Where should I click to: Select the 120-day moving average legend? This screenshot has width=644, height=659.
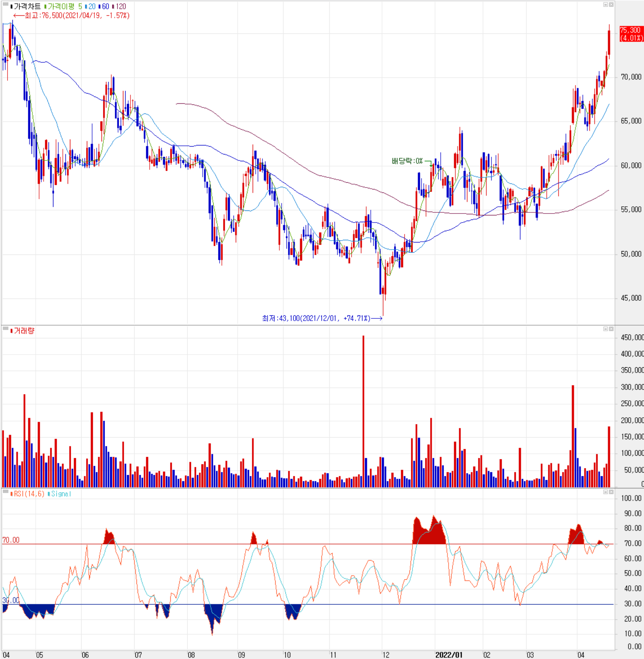point(120,6)
